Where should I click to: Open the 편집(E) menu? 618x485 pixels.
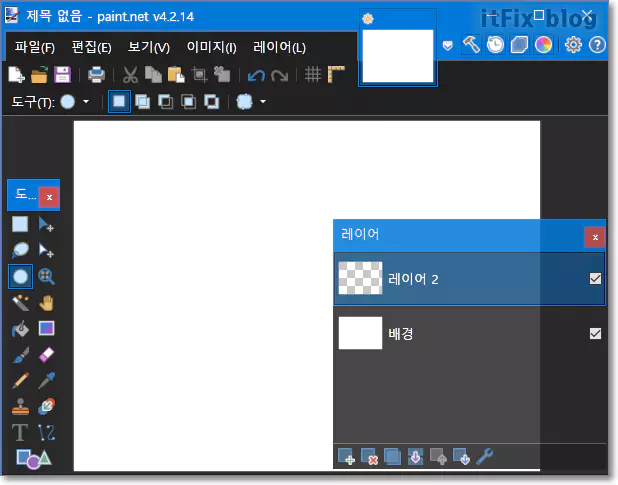pos(91,47)
